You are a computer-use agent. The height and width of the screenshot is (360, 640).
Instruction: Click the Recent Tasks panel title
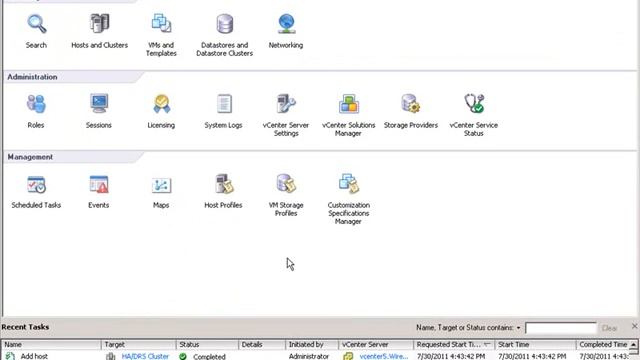coord(25,327)
